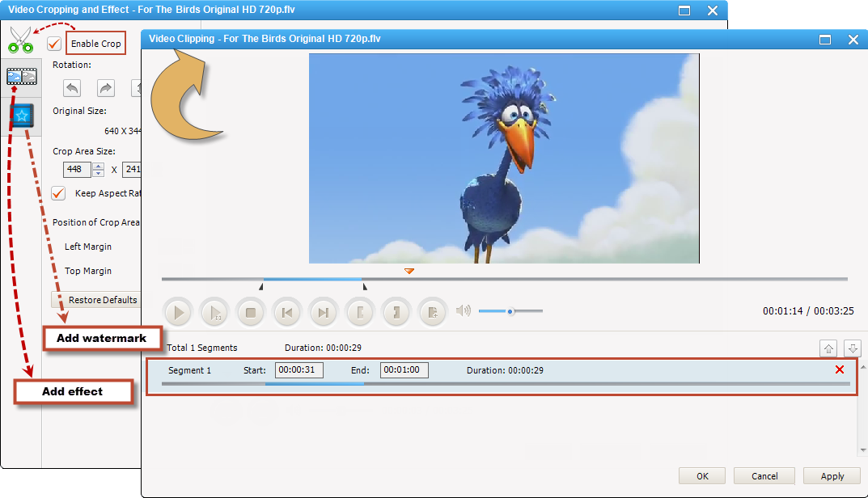
Task: Set segment start point with left bracket icon
Action: coord(359,312)
